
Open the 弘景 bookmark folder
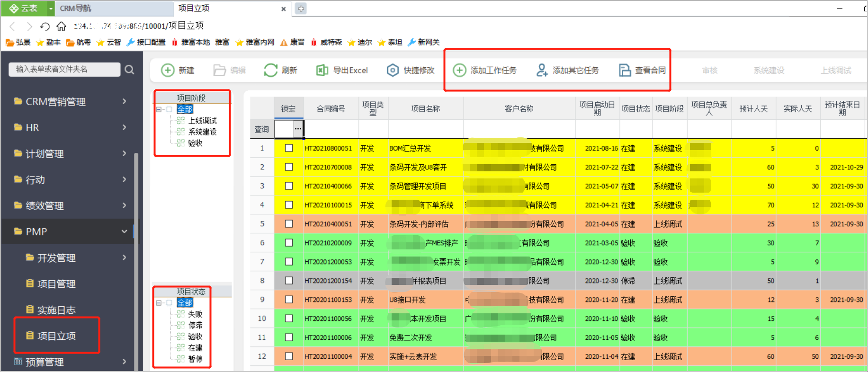pyautogui.click(x=18, y=42)
